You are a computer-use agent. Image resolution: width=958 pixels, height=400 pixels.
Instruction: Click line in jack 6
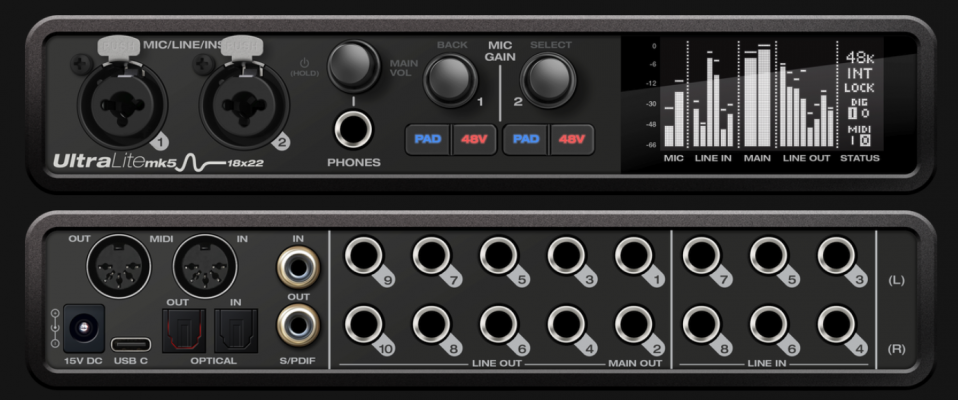(769, 324)
